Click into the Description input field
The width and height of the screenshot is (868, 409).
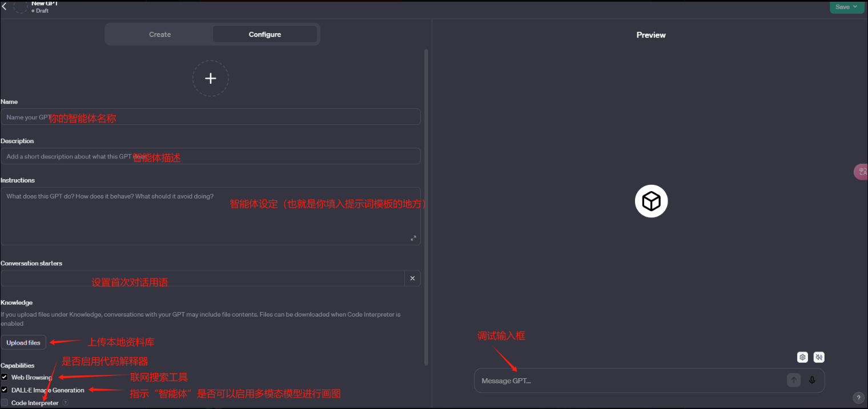pyautogui.click(x=211, y=156)
